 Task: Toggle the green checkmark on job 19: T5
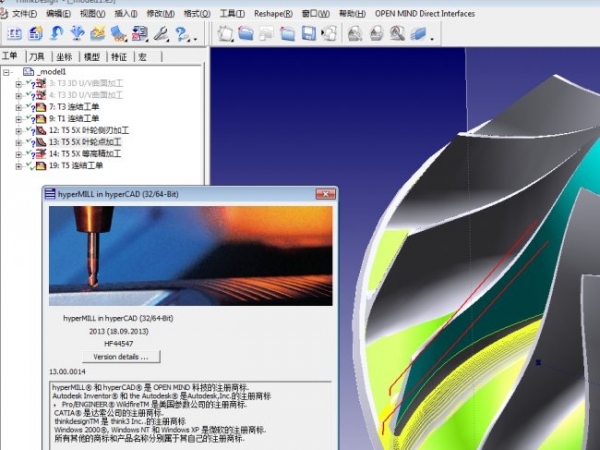click(29, 166)
